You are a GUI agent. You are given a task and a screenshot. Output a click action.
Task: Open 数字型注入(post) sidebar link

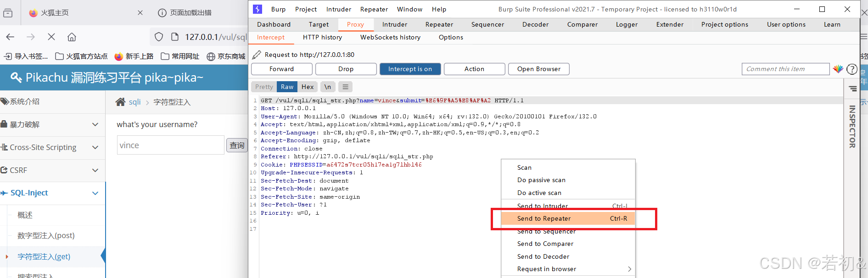coord(46,236)
